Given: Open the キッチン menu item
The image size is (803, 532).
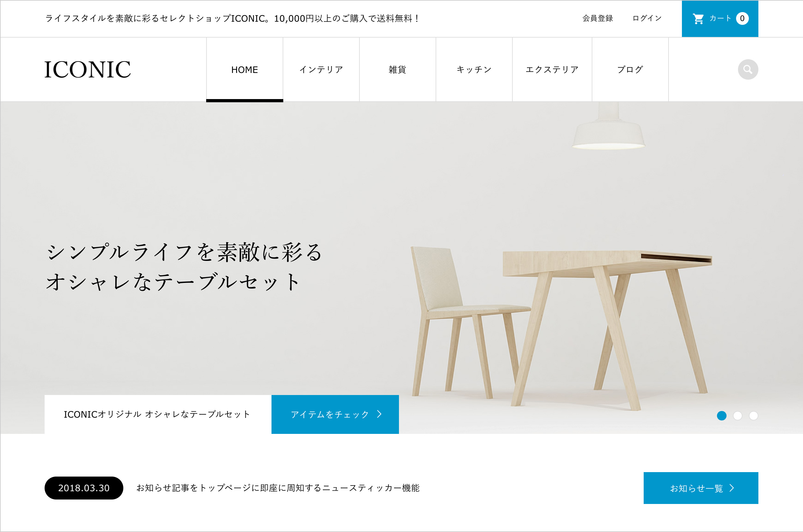Looking at the screenshot, I should pyautogui.click(x=474, y=69).
